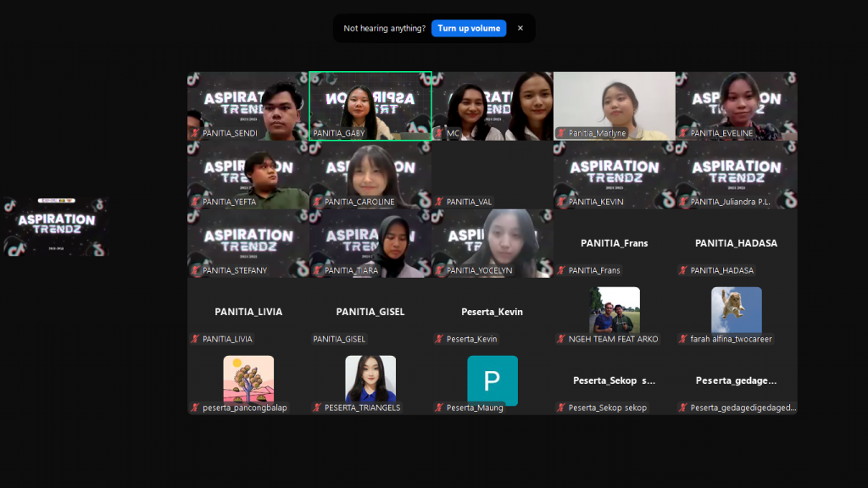Click muted mic icon next to PANITIA_SENDI

[195, 133]
